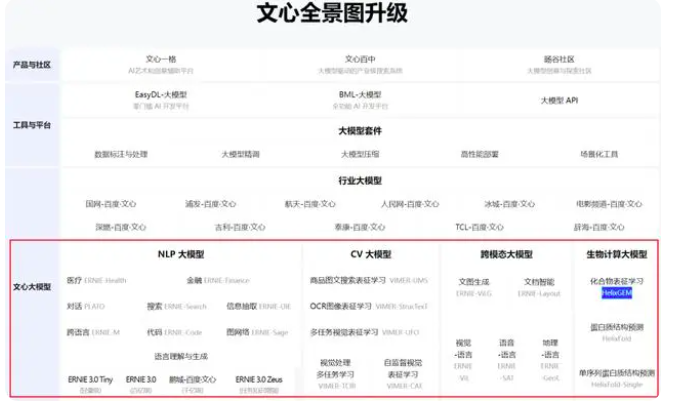Image resolution: width=686 pixels, height=403 pixels.
Task: Select 场景化工具 in the toolkit row
Action: tap(599, 154)
